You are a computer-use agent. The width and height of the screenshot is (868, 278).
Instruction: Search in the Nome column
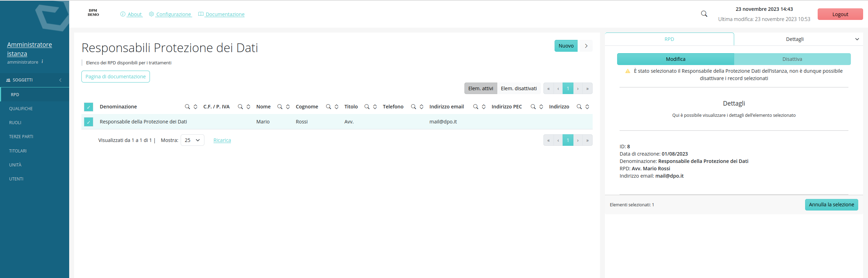tap(280, 107)
